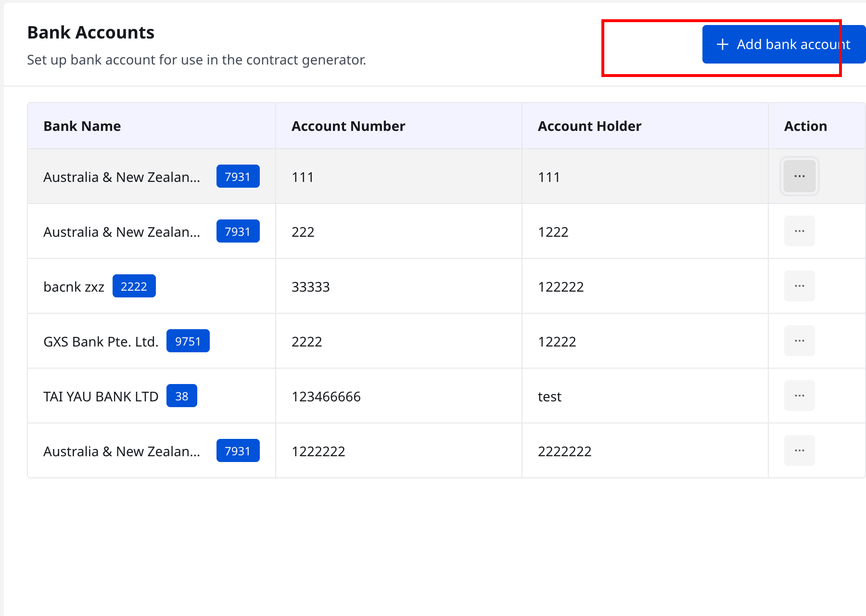This screenshot has height=616, width=866.
Task: Click the contract generator description text
Action: point(197,60)
